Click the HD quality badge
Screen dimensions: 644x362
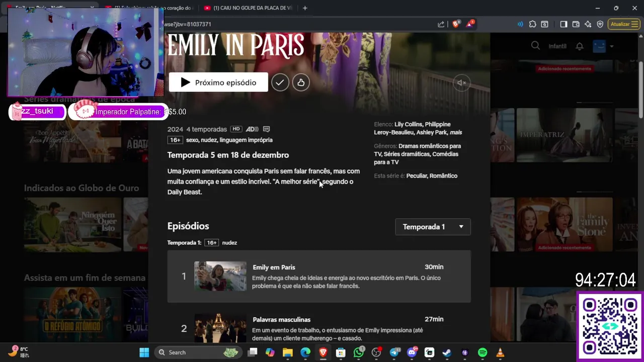click(x=236, y=129)
